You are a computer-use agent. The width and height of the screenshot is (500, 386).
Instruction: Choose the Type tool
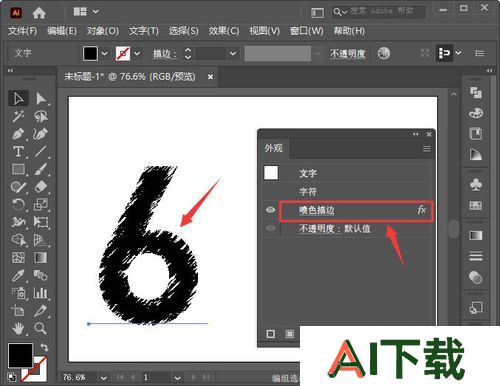pyautogui.click(x=18, y=152)
